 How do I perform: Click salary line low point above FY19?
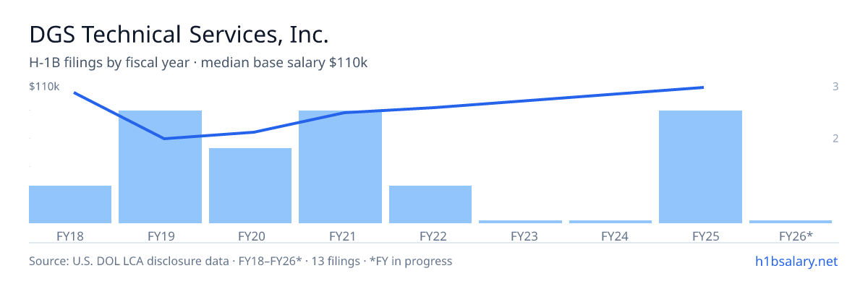coord(165,139)
